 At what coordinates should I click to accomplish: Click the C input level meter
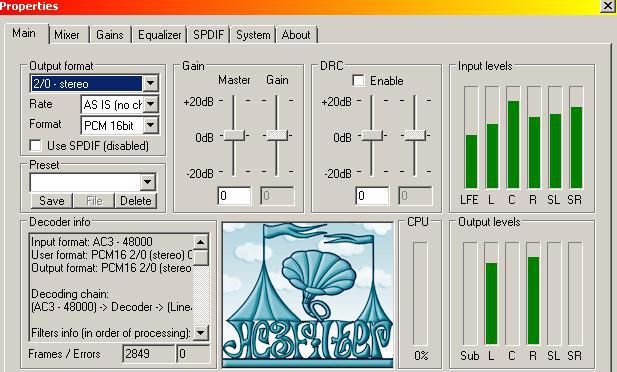coord(513,137)
